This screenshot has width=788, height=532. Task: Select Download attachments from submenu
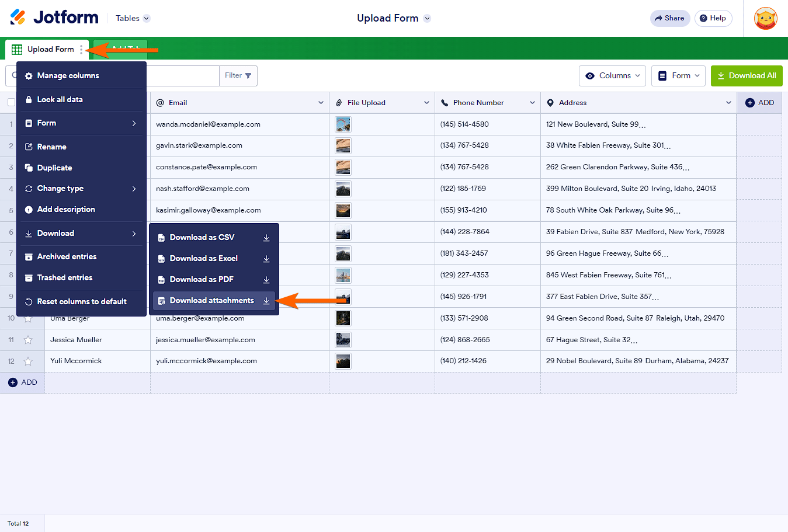pos(211,301)
